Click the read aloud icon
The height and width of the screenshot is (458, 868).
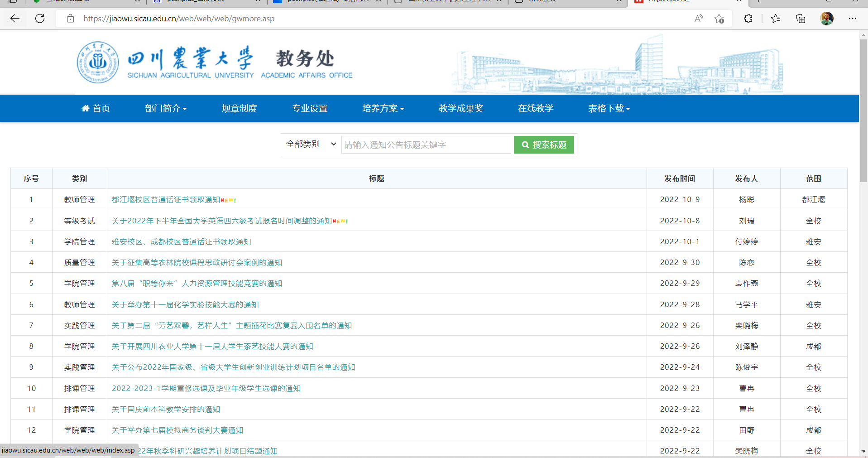tap(699, 19)
